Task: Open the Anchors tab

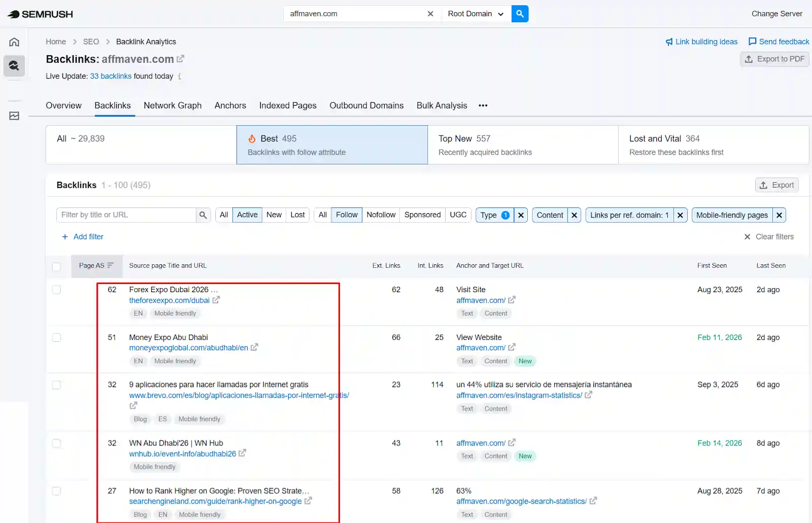Action: (230, 106)
